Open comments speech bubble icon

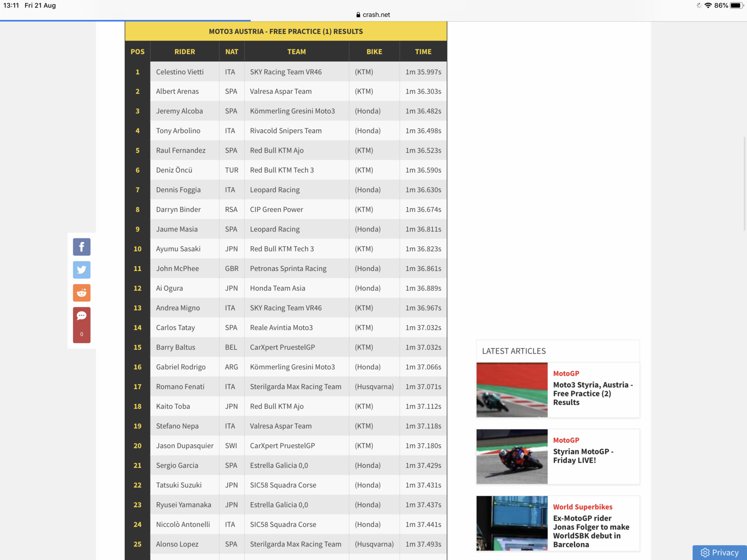tap(81, 316)
